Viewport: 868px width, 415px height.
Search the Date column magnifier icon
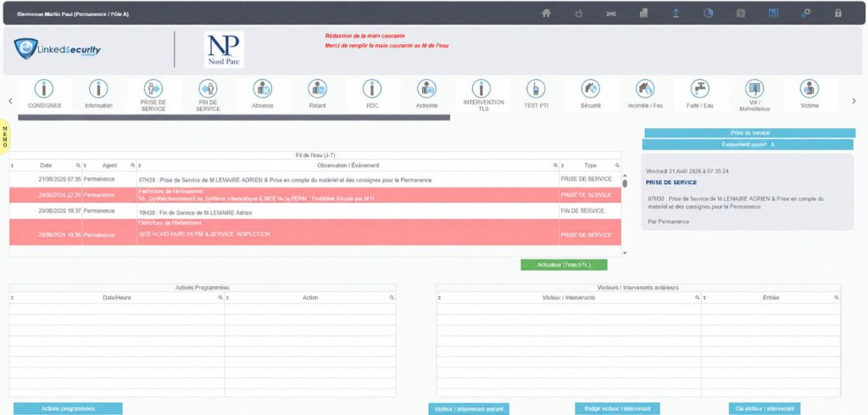(x=78, y=165)
